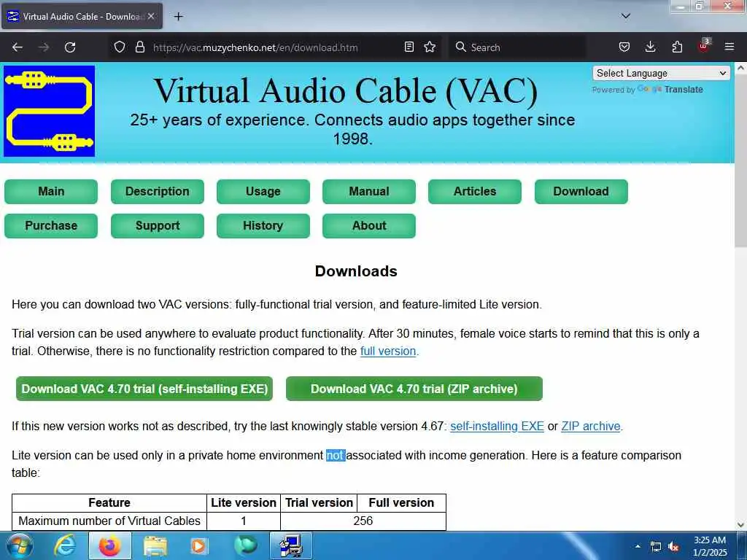747x560 pixels.
Task: Download stable 4.67 self-installing EXE link
Action: pos(497,426)
